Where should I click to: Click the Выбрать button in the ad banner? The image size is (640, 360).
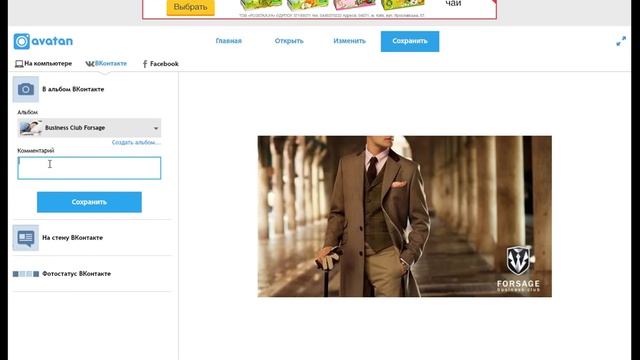point(191,7)
